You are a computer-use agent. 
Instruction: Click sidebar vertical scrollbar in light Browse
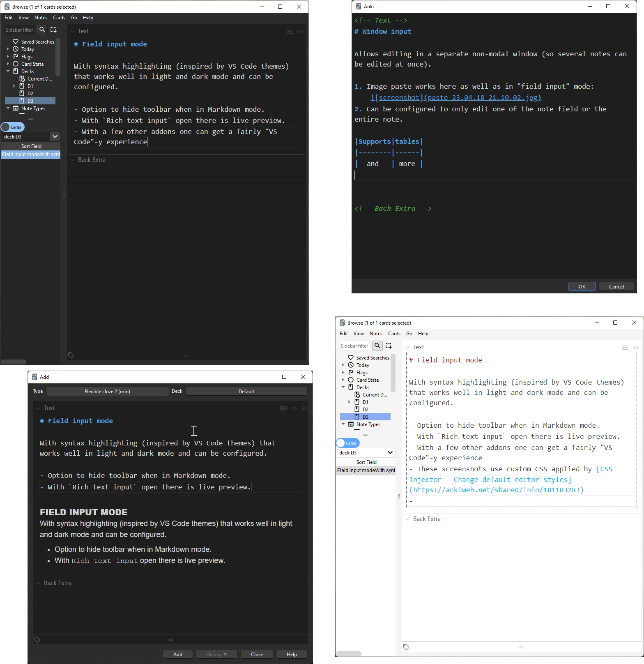pos(393,372)
